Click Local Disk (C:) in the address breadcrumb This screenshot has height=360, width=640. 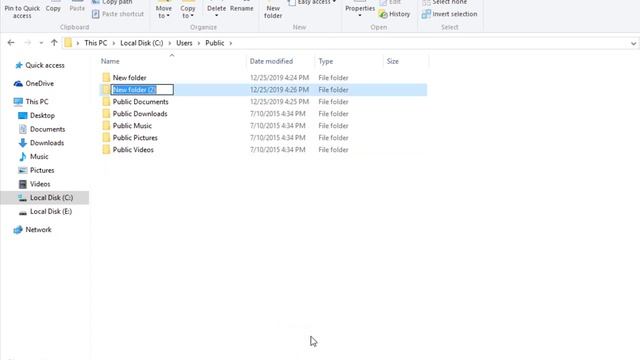coord(142,43)
